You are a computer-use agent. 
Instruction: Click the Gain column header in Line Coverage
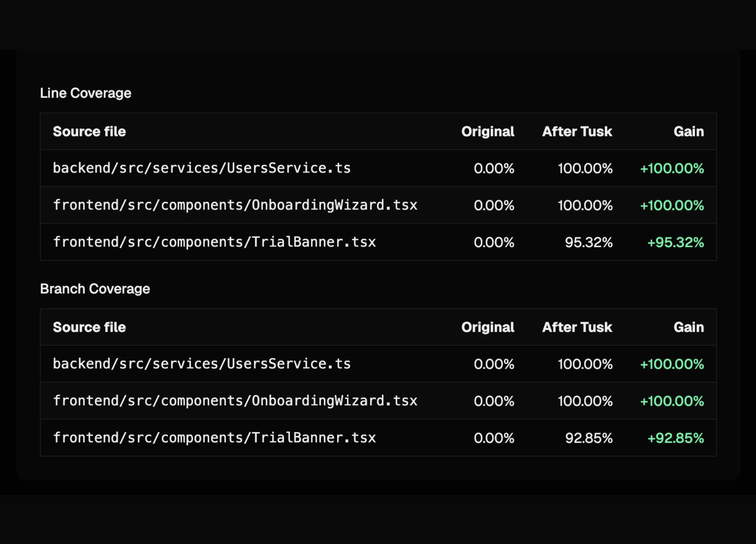[x=689, y=132]
